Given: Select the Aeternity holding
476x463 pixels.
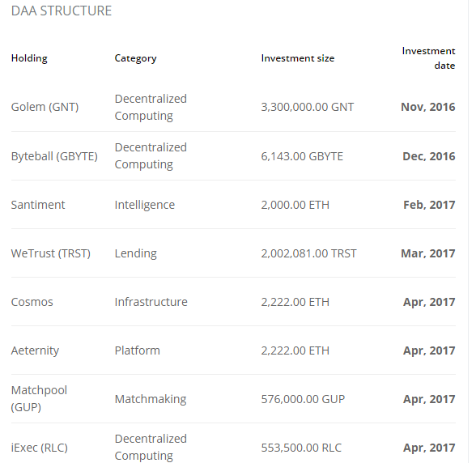Looking at the screenshot, I should click(35, 350).
